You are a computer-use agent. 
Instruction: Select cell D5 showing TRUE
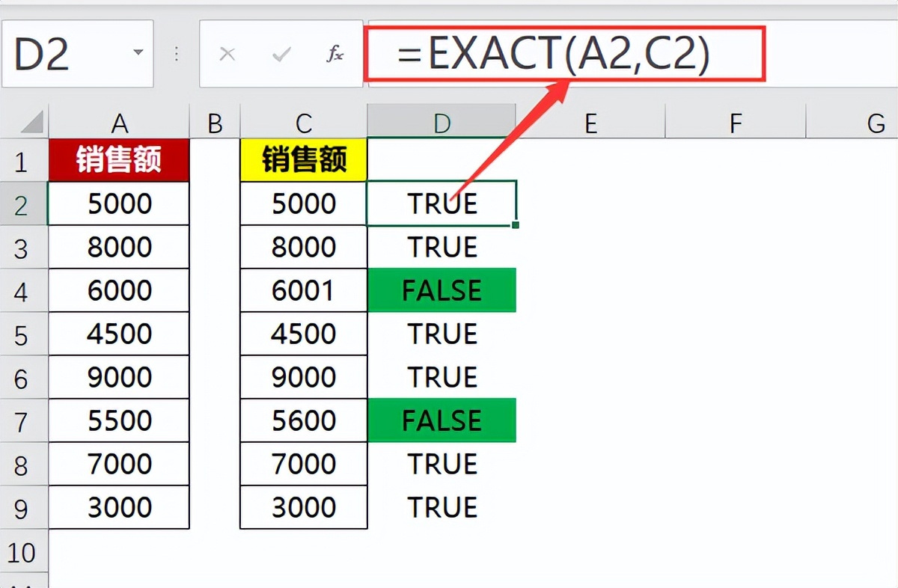[442, 333]
